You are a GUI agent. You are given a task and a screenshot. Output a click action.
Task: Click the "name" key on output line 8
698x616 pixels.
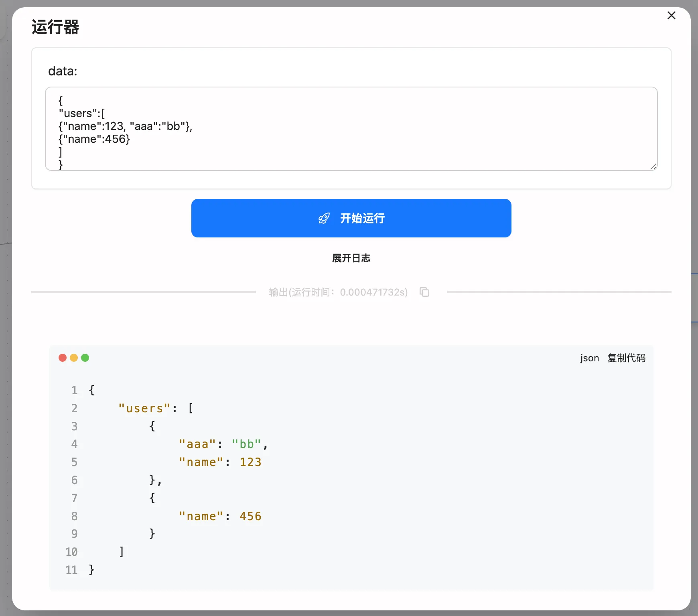pyautogui.click(x=201, y=516)
